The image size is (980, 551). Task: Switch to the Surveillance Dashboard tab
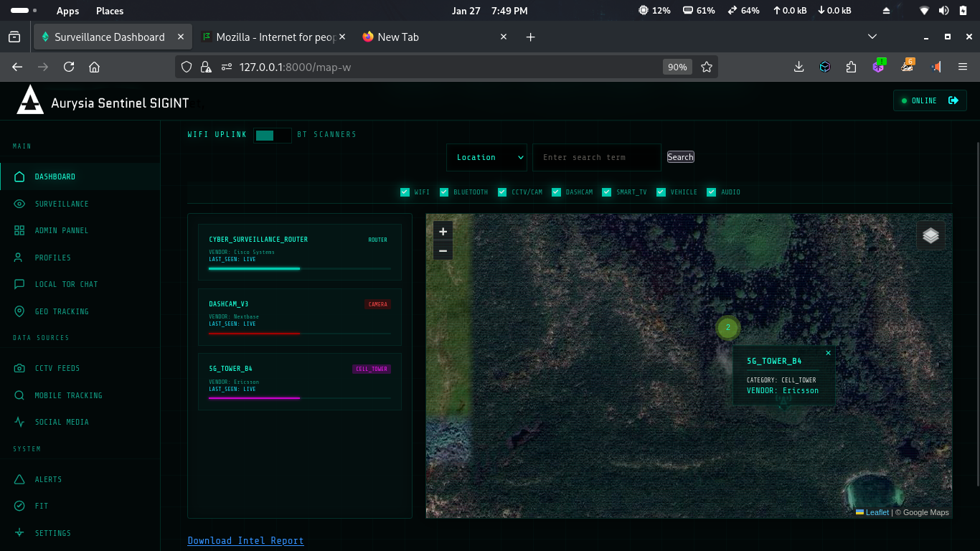[x=113, y=37]
